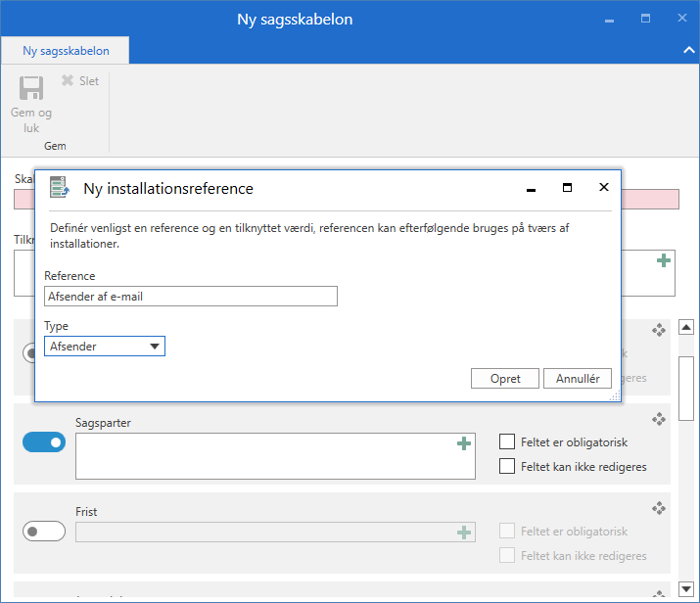Toggle off the Sagsparter switch
The image size is (700, 603).
(44, 442)
